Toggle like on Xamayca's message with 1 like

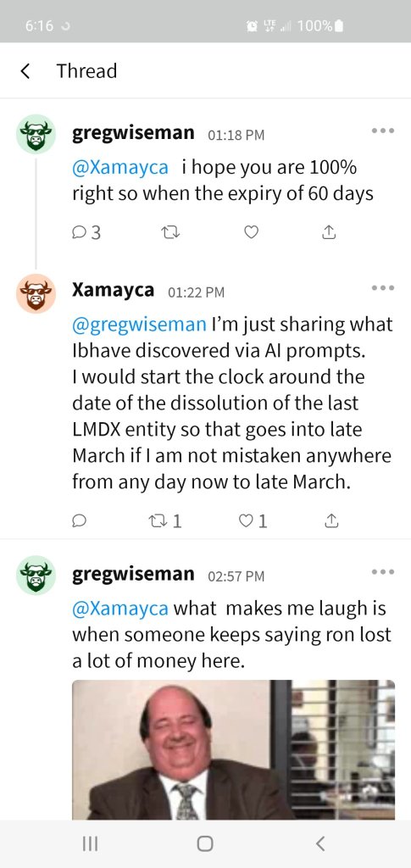(253, 521)
